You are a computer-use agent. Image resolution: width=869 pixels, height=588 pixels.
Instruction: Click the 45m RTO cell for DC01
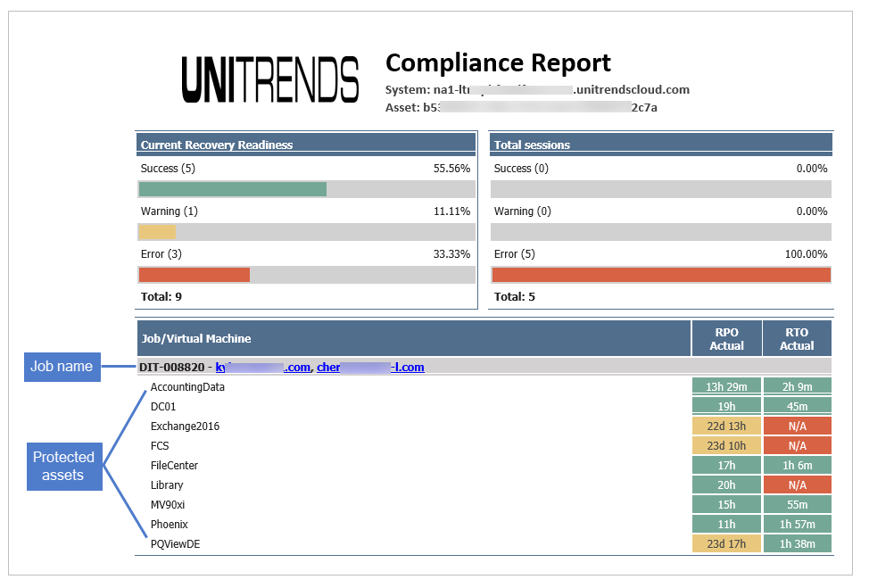click(x=798, y=406)
